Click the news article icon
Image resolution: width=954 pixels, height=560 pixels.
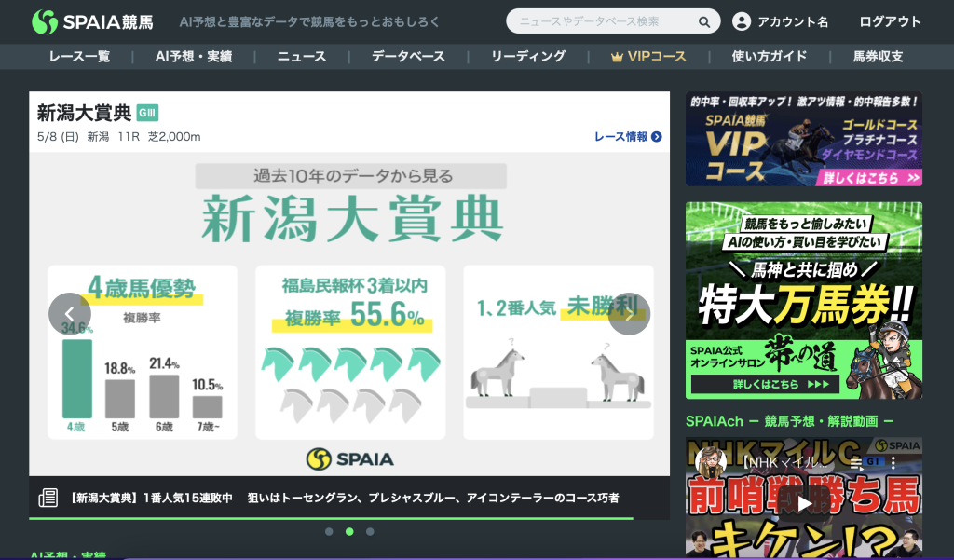[48, 498]
